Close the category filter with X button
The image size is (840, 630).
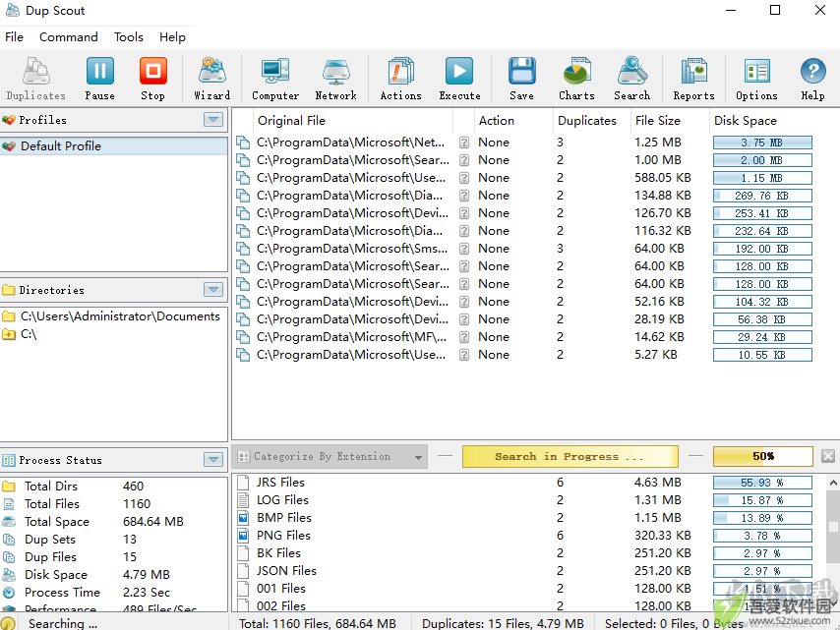(827, 456)
